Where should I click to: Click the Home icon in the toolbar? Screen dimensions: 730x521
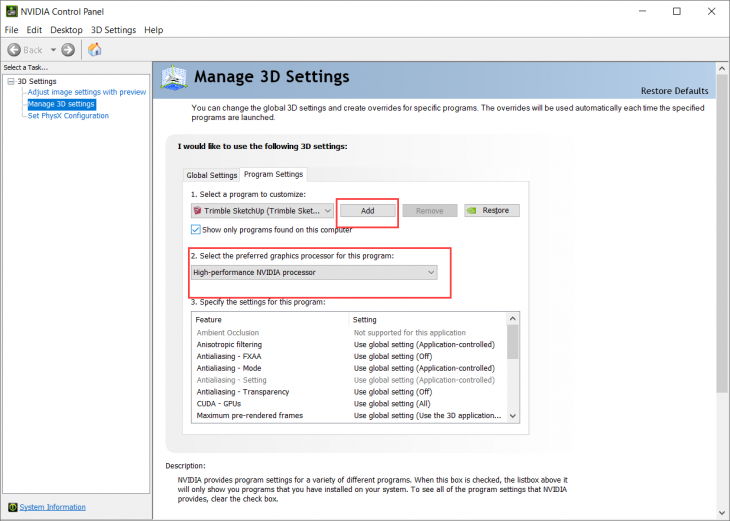(95, 50)
